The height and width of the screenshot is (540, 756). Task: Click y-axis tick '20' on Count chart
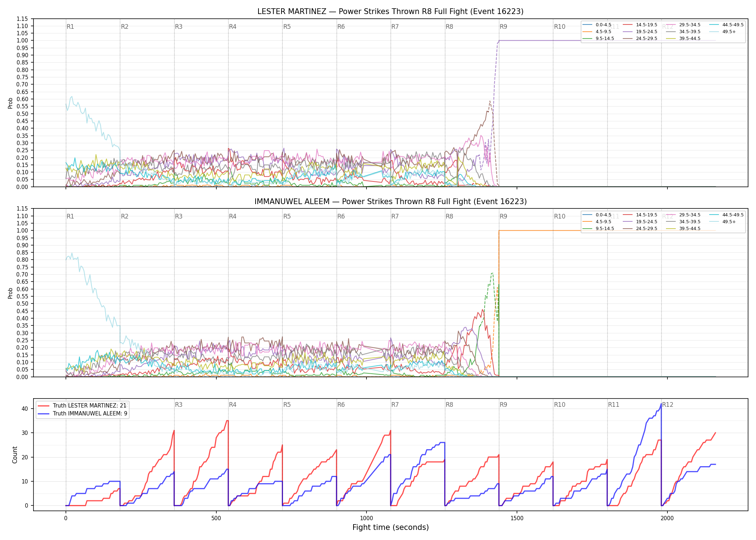point(25,457)
